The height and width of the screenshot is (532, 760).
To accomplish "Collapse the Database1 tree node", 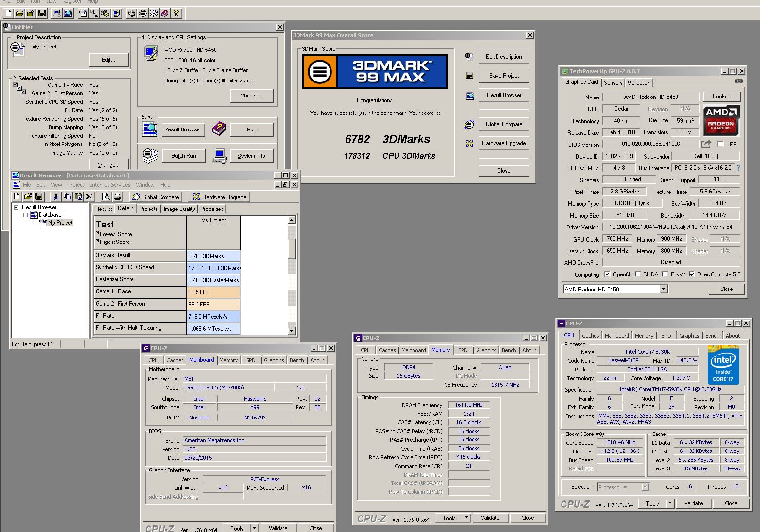I will tap(25, 215).
